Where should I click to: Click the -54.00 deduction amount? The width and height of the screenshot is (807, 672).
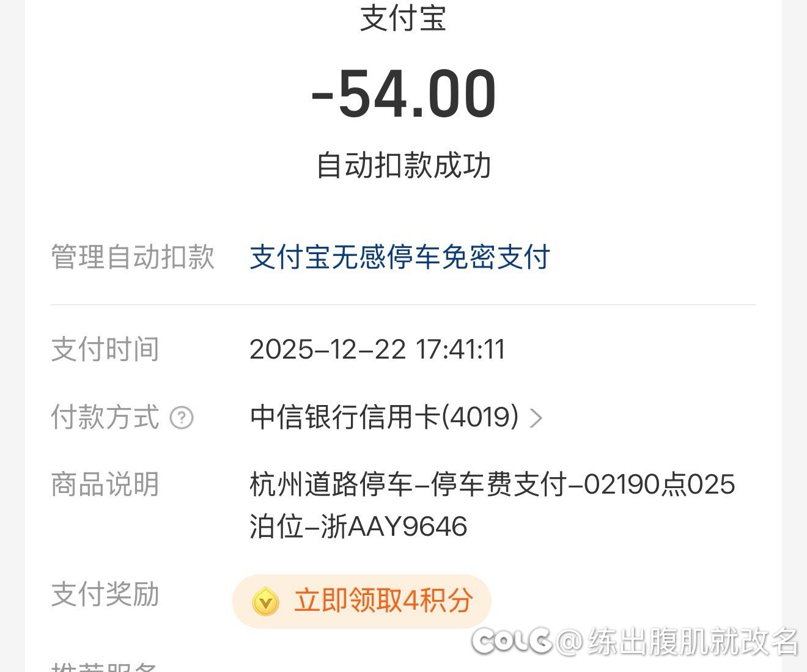click(x=403, y=95)
